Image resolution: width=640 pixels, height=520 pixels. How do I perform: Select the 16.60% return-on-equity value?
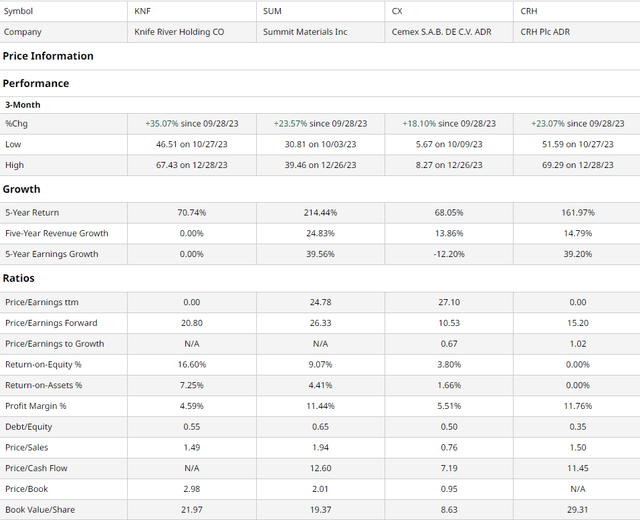tap(192, 364)
